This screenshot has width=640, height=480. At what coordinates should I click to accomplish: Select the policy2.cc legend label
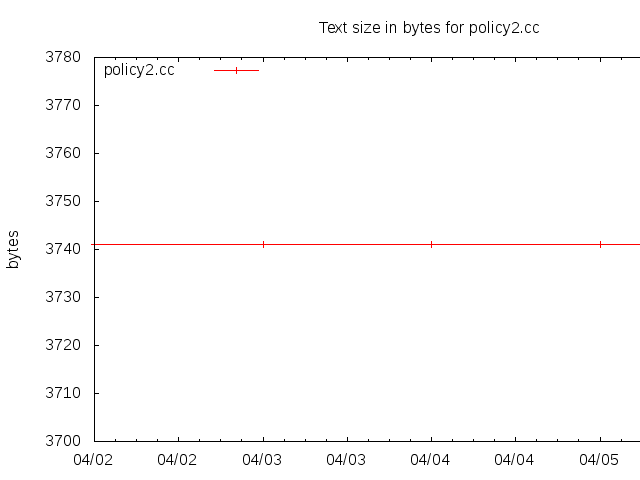pyautogui.click(x=139, y=70)
